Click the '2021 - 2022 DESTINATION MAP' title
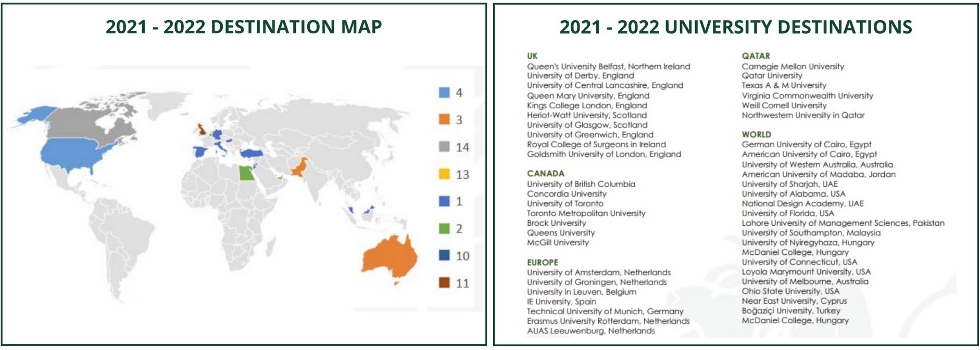 244,27
